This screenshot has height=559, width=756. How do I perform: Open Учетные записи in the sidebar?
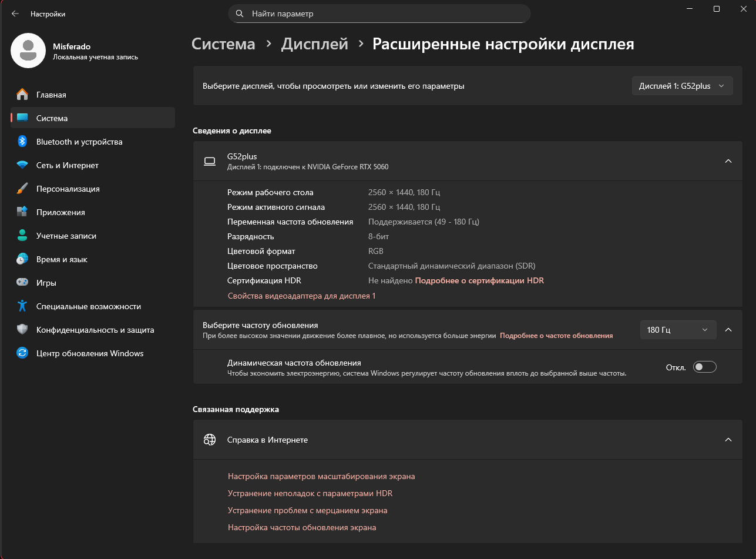click(66, 236)
